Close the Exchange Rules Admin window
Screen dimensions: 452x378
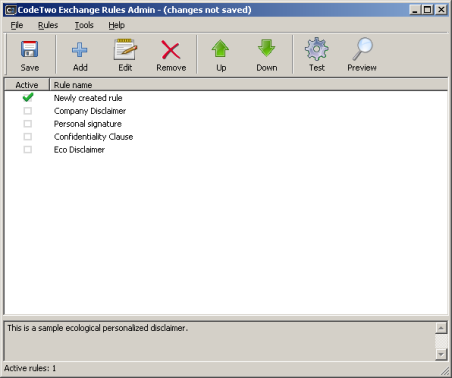pos(441,10)
